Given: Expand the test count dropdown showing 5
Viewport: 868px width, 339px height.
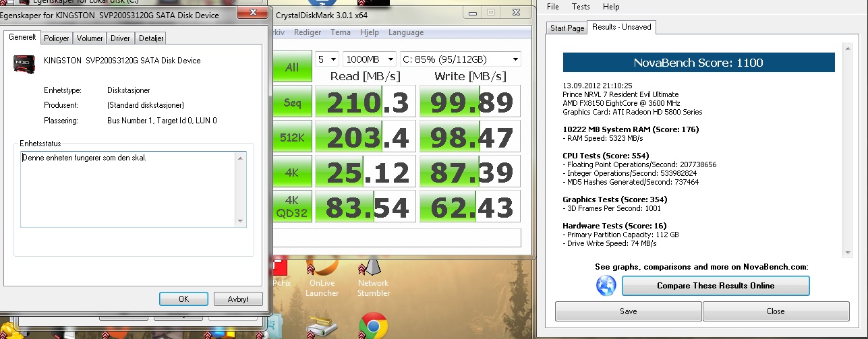Looking at the screenshot, I should (x=326, y=59).
